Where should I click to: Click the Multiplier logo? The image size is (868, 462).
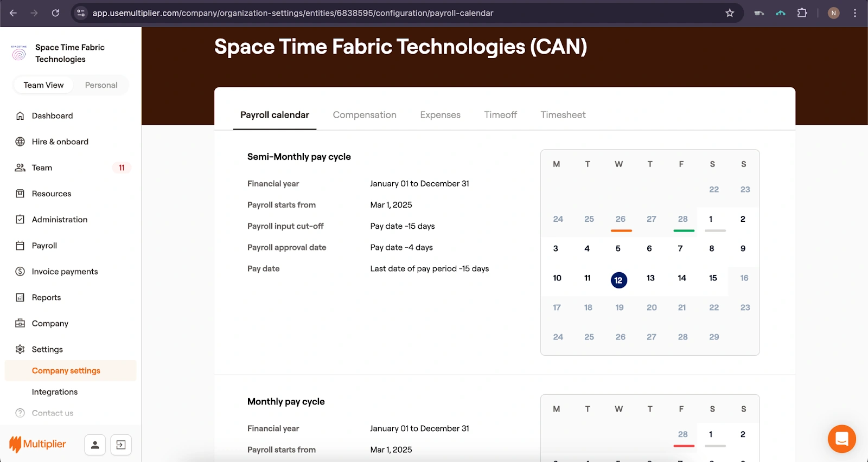click(38, 444)
